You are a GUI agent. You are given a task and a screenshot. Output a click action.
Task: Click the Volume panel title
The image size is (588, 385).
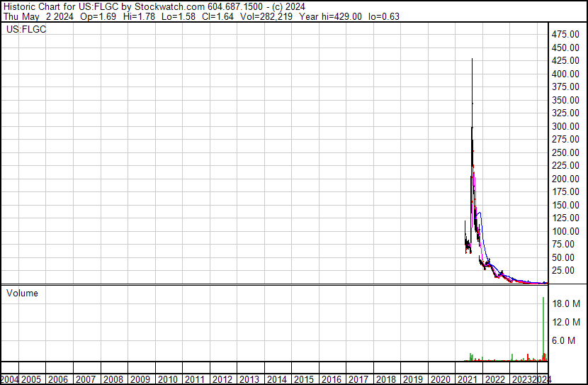tap(22, 293)
